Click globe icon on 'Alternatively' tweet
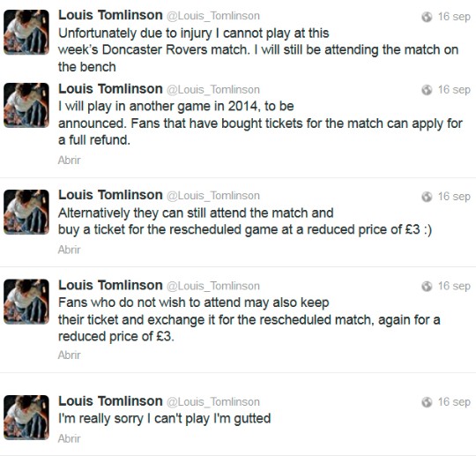The image size is (476, 456). click(x=427, y=197)
